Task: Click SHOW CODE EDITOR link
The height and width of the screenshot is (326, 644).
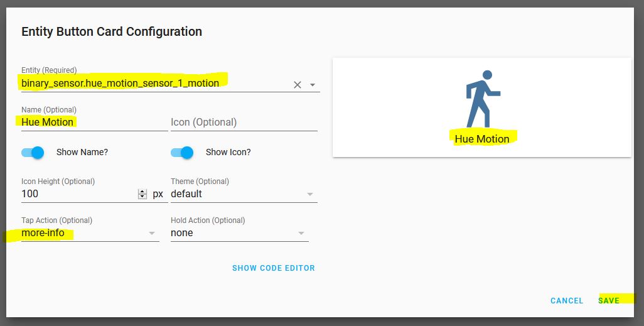Action: click(274, 268)
